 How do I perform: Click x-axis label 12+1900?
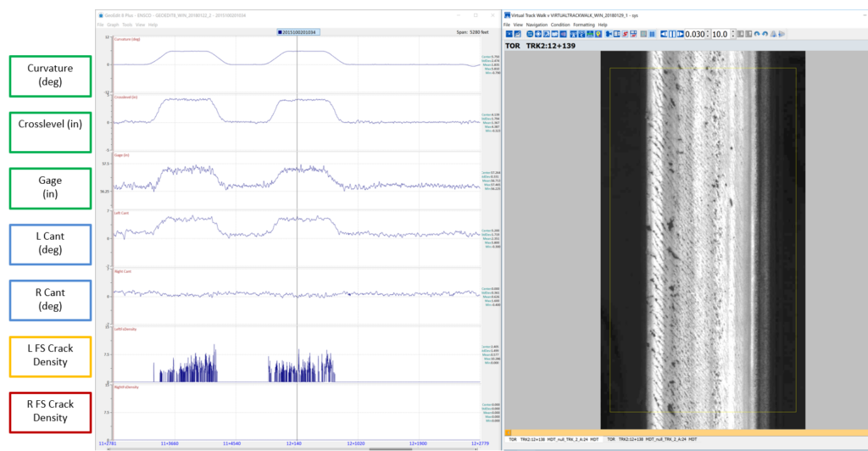coord(418,443)
